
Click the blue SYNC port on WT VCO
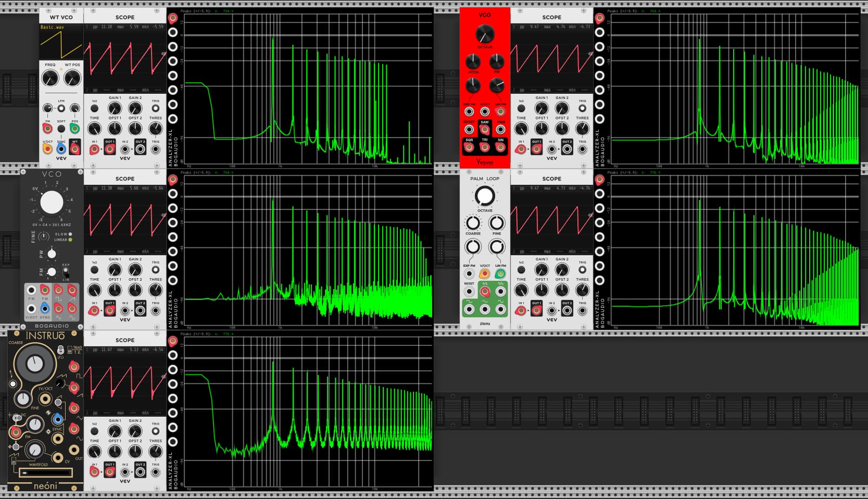[x=61, y=149]
